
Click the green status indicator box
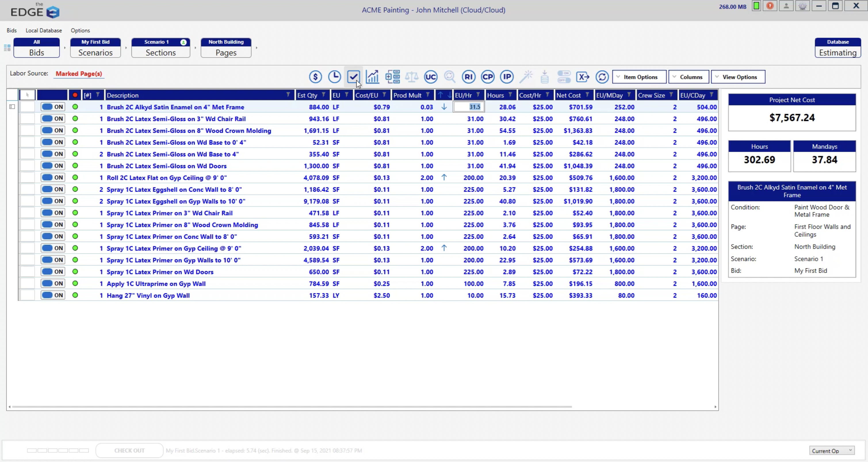[x=756, y=6]
